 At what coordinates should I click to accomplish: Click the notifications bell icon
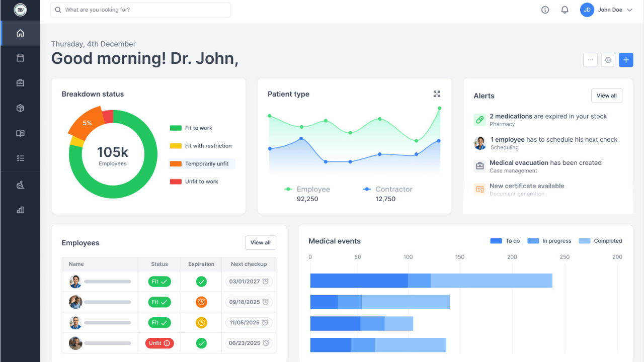[565, 10]
